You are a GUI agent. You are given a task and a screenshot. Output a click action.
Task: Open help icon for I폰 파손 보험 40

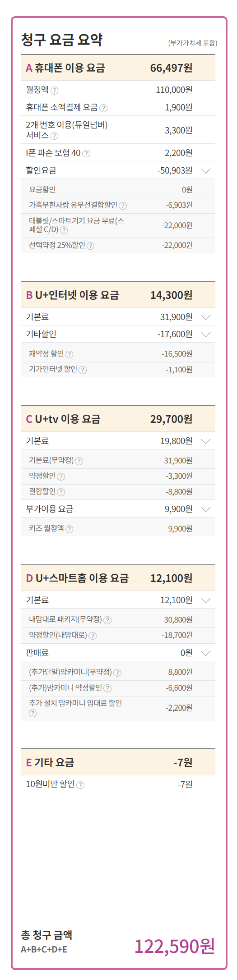86,154
